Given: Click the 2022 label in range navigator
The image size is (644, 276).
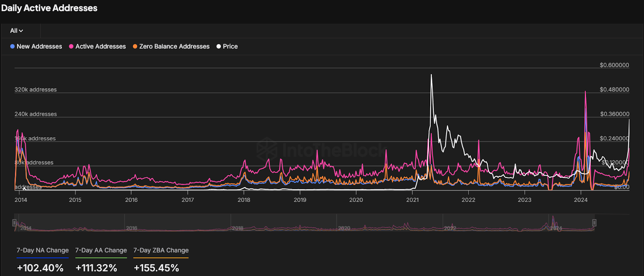Looking at the screenshot, I should pos(450,228).
